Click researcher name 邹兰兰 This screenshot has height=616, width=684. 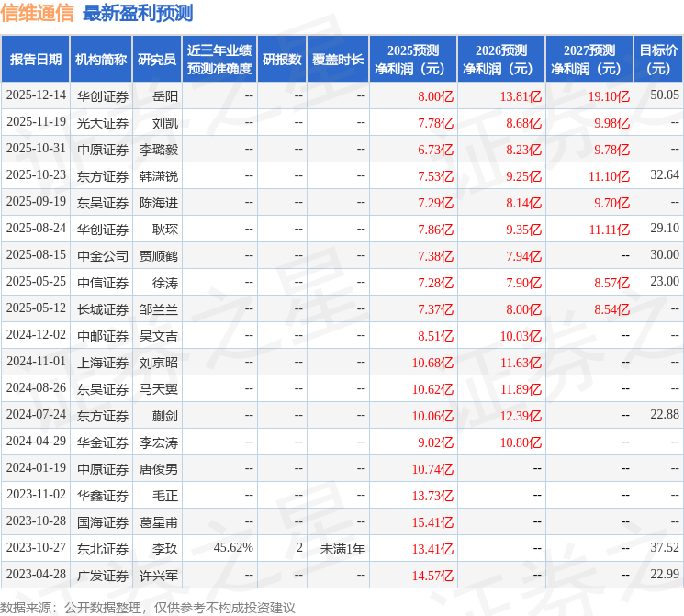(x=159, y=309)
